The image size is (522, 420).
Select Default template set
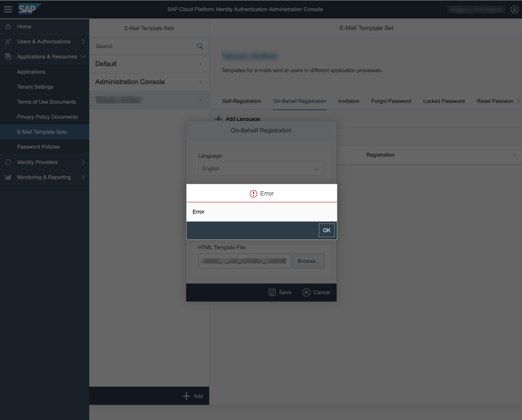[149, 64]
